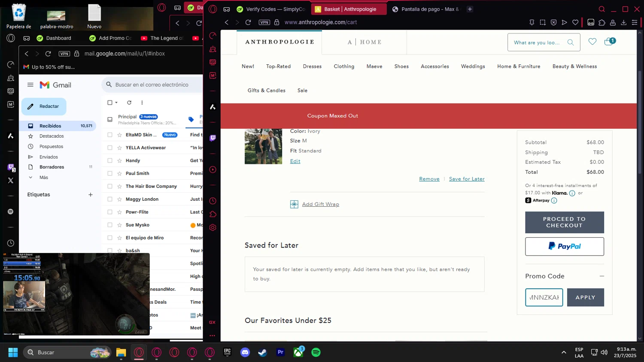Open Afterpay info icon
Screen dimensions: 644x362
pos(554,200)
